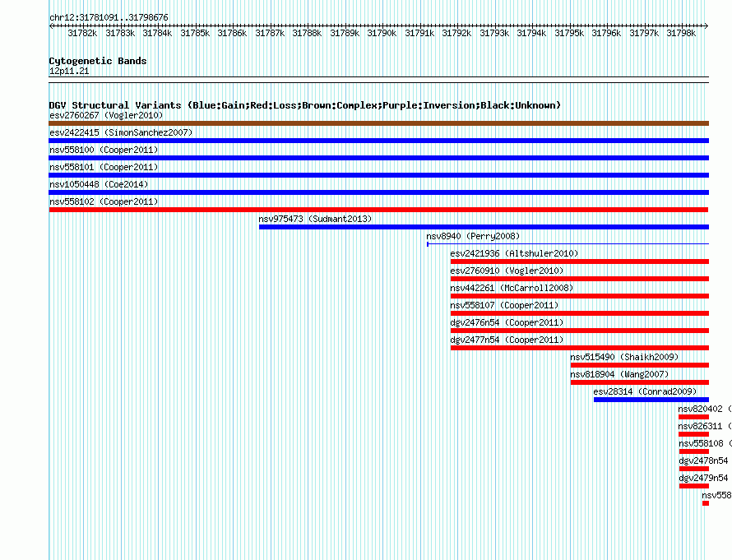The image size is (732, 560).
Task: Open the esv2422415 (SimonSanchez2007) label
Action: pos(121,132)
